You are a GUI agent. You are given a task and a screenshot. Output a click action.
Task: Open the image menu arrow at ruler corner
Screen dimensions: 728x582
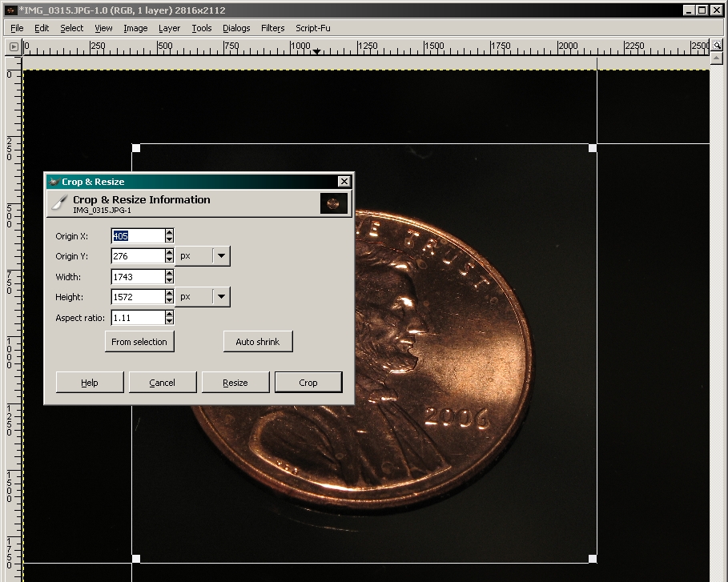point(14,47)
